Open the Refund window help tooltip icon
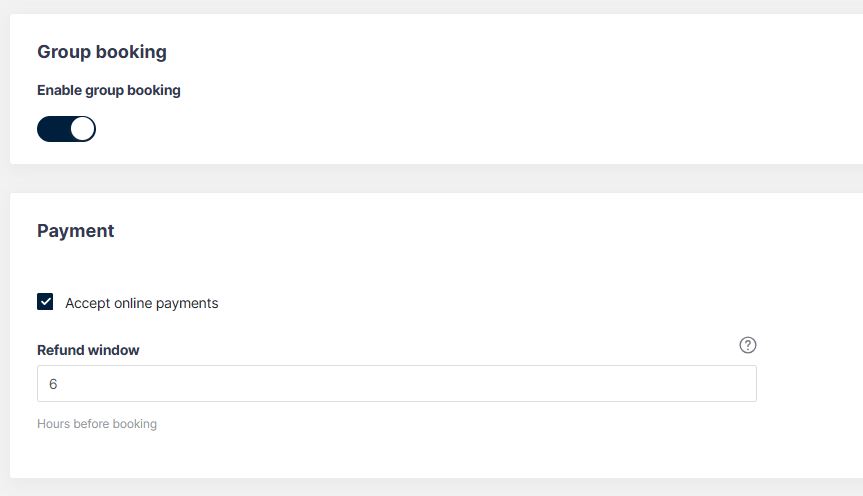Screen dimensions: 863x496 point(747,345)
